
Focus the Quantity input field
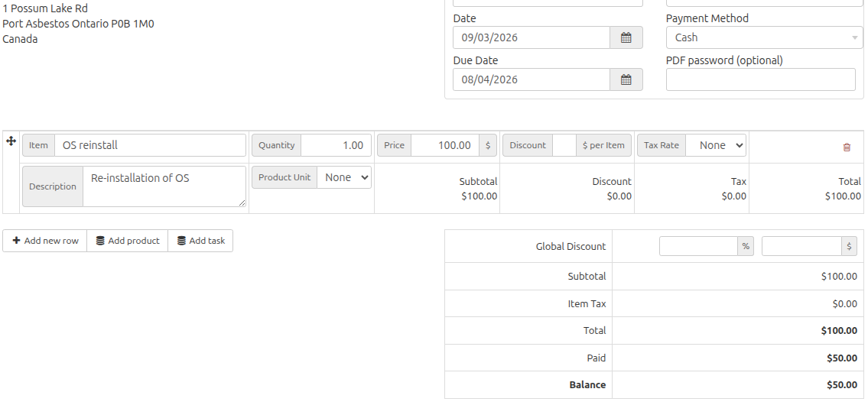pyautogui.click(x=336, y=145)
